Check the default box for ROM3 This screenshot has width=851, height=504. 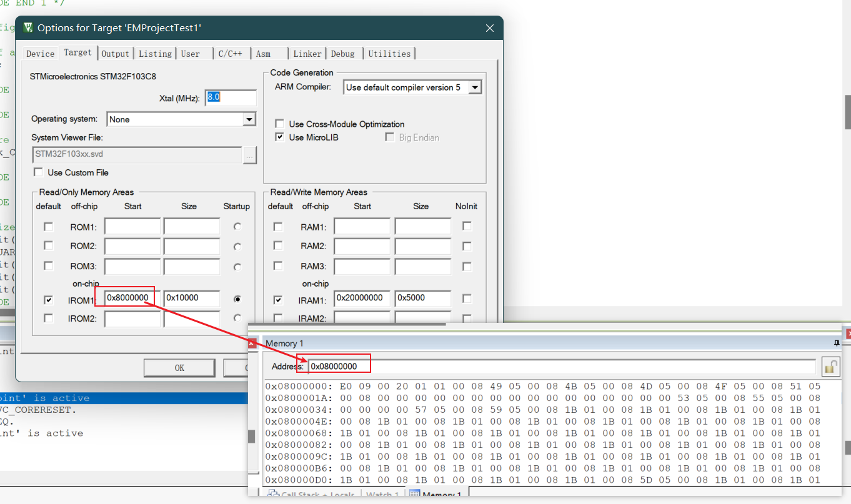click(48, 266)
